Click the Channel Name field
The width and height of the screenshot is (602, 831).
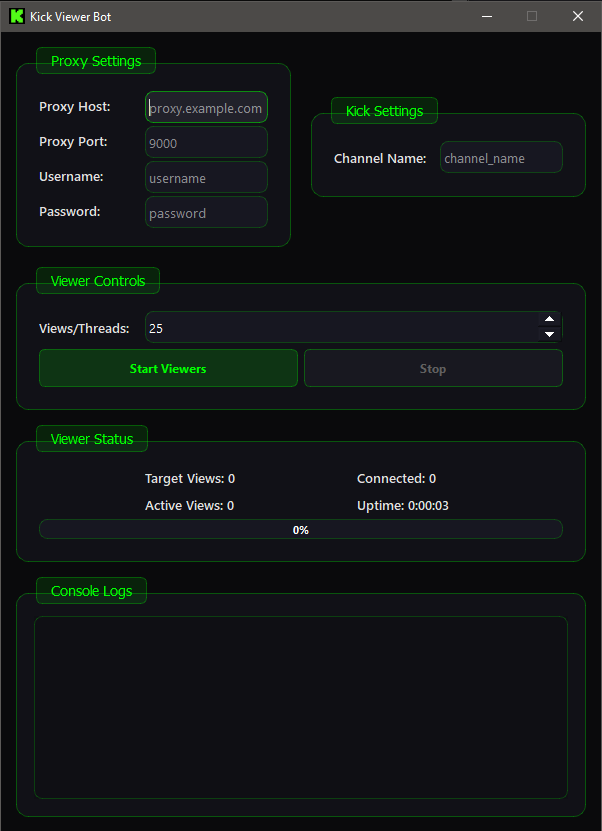click(x=501, y=157)
